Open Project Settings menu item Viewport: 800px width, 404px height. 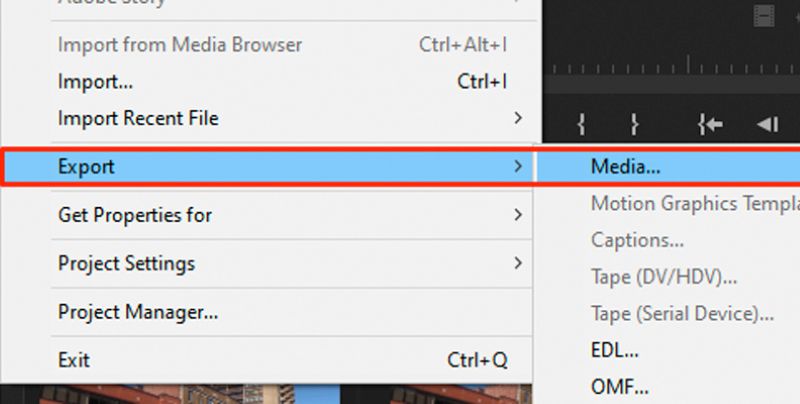[x=126, y=264]
